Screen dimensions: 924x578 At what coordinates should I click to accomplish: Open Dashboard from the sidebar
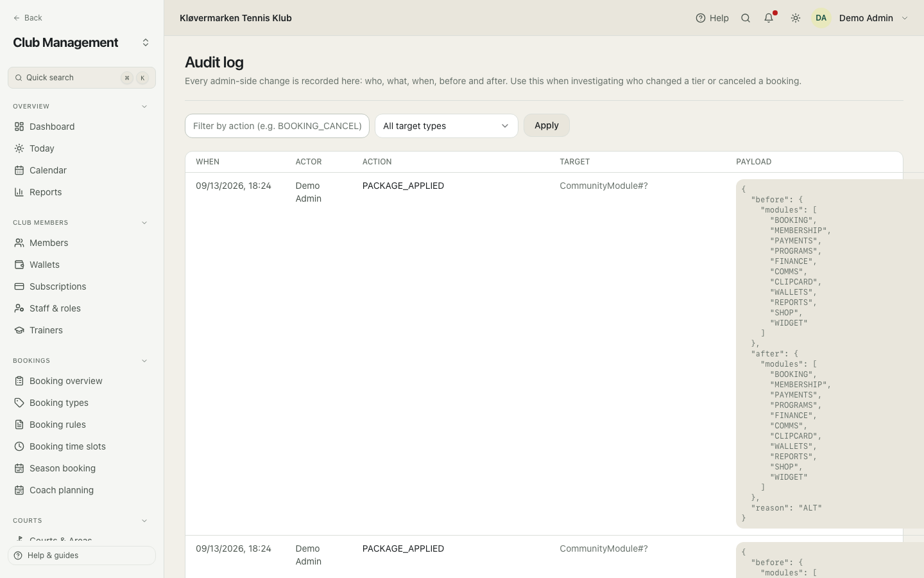click(x=81, y=127)
